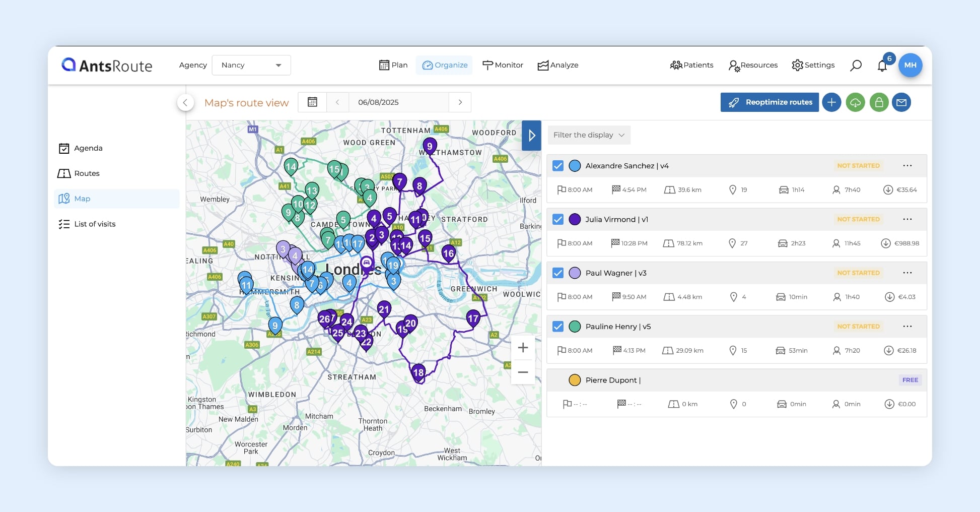The image size is (980, 512).
Task: Click the date field 06/08/2025
Action: pyautogui.click(x=398, y=102)
